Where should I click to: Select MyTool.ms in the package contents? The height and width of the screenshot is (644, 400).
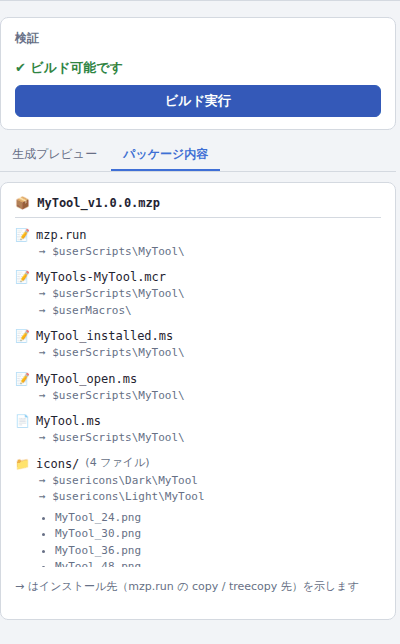click(x=68, y=421)
